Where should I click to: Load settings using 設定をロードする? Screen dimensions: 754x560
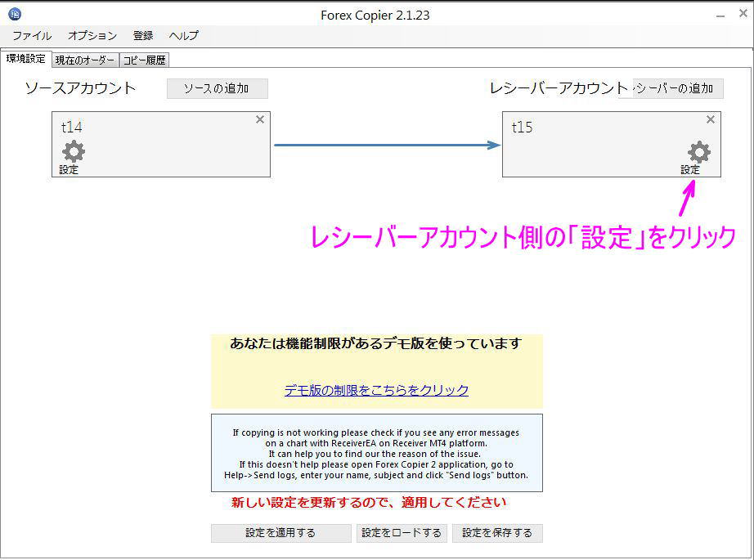pyautogui.click(x=402, y=533)
